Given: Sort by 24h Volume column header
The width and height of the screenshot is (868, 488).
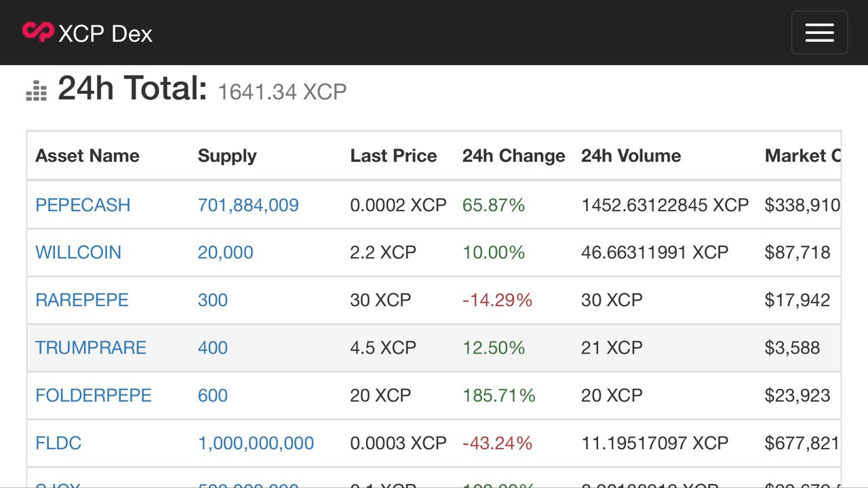Looking at the screenshot, I should pos(631,155).
